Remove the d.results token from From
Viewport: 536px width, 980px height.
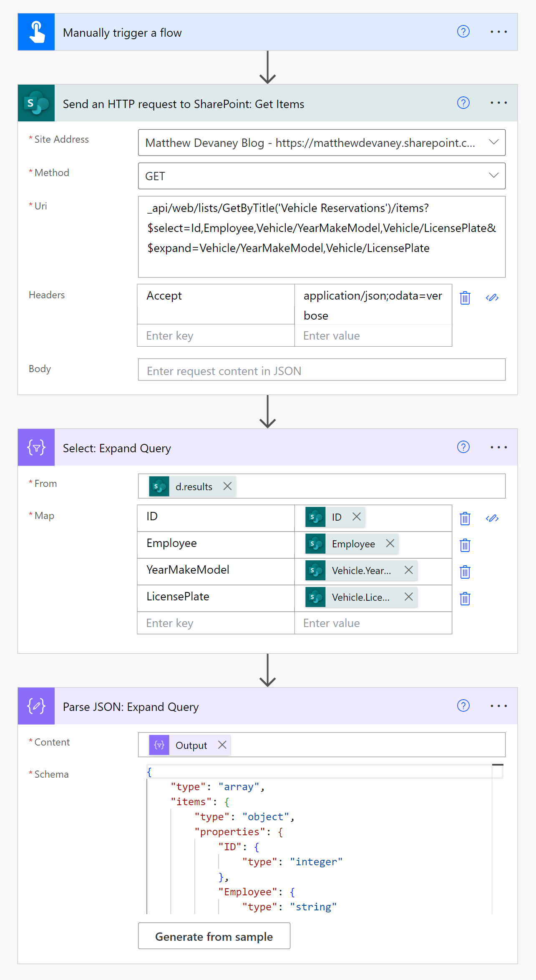pos(227,486)
